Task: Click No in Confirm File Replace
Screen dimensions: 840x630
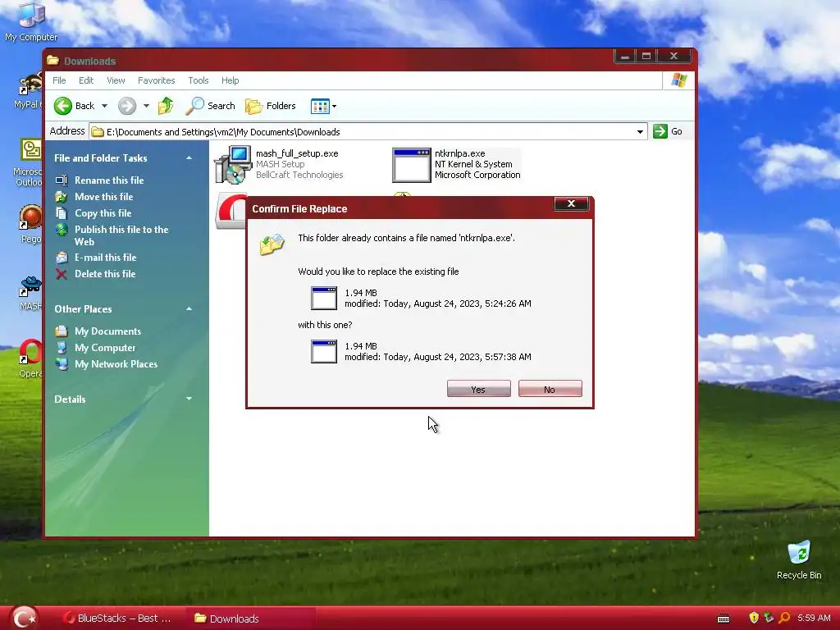Action: click(550, 389)
